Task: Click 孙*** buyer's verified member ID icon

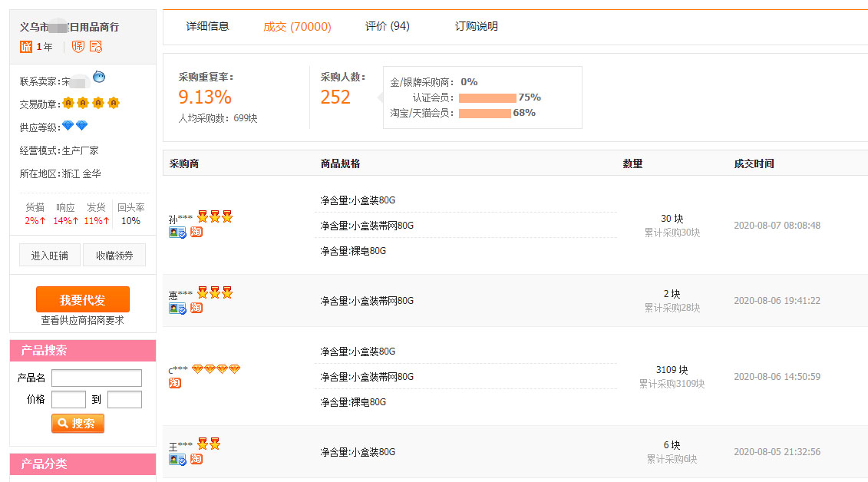Action: coord(177,233)
